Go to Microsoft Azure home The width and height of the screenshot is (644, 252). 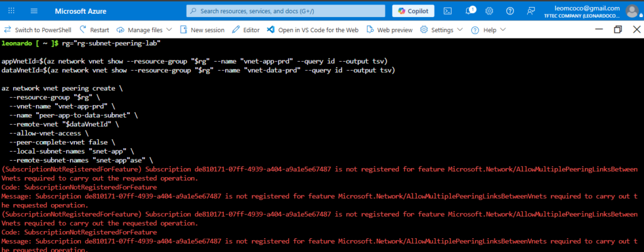point(79,11)
